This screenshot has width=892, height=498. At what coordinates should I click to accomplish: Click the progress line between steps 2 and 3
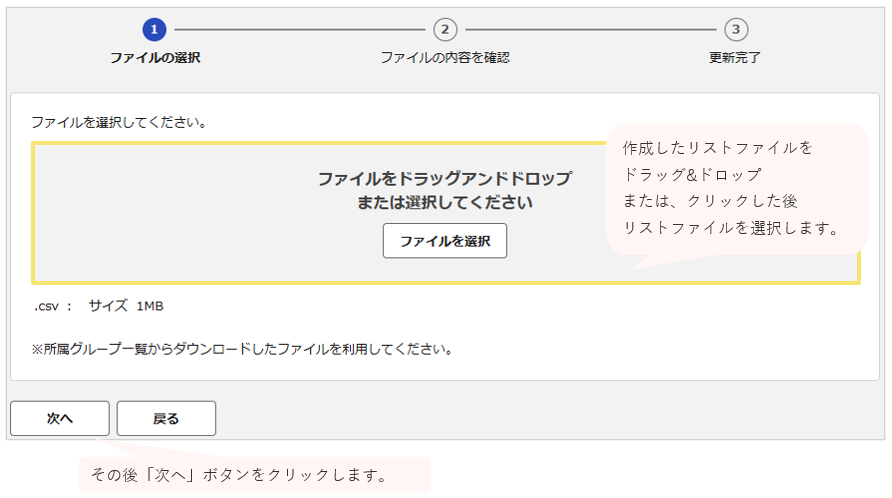[590, 30]
